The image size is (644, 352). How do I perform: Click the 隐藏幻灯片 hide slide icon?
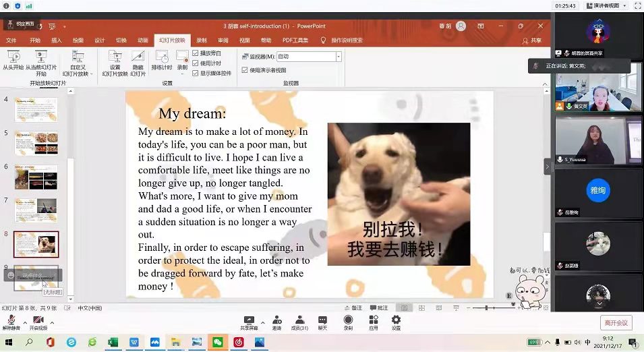click(138, 57)
